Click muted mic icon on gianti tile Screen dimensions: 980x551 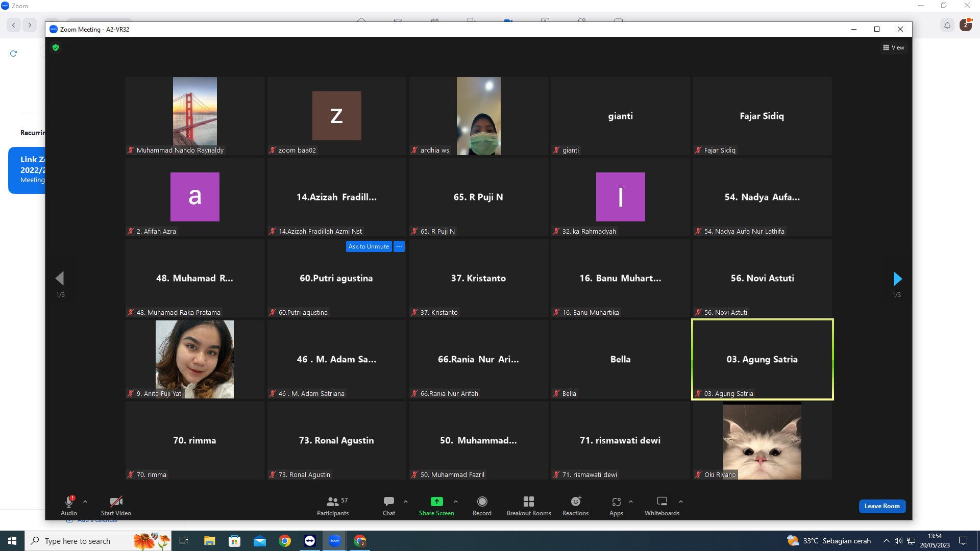click(556, 150)
